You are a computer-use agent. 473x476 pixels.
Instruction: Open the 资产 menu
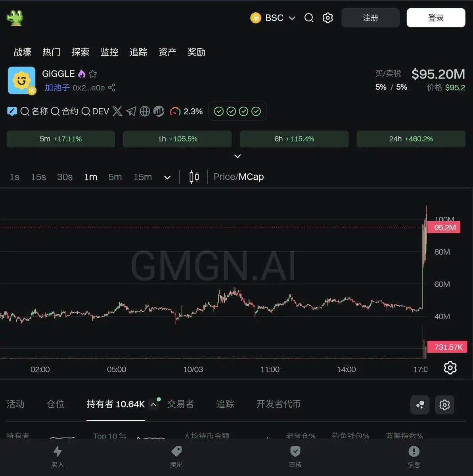point(167,52)
